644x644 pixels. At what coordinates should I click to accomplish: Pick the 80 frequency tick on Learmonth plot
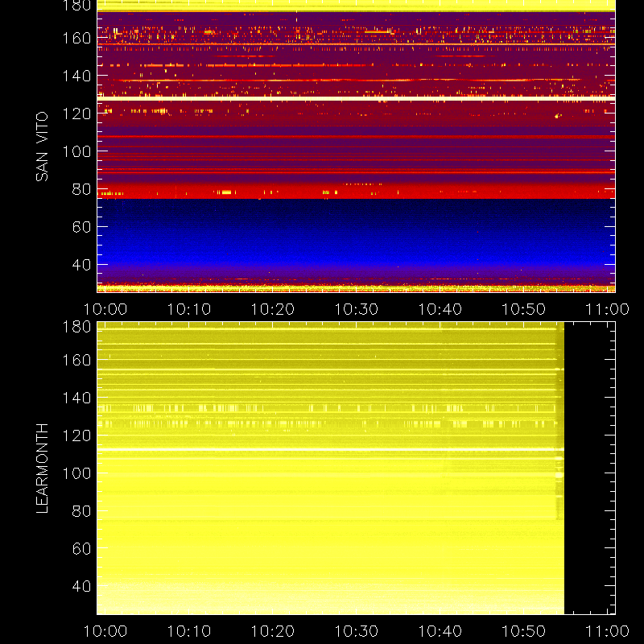click(81, 511)
